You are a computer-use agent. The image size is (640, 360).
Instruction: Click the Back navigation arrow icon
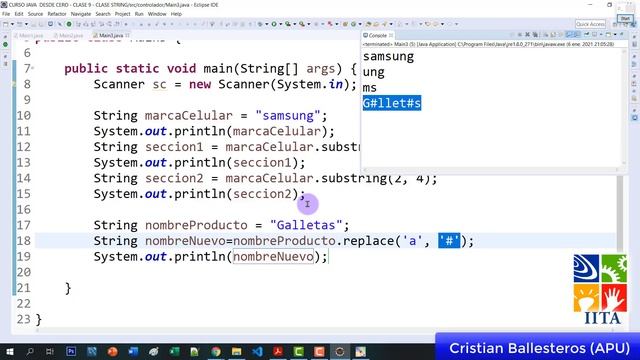pos(435,24)
